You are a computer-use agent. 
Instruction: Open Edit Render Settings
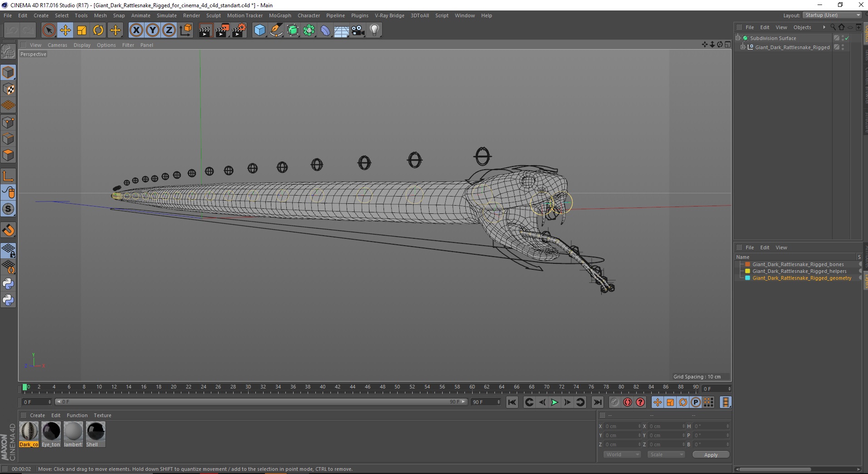coord(239,30)
